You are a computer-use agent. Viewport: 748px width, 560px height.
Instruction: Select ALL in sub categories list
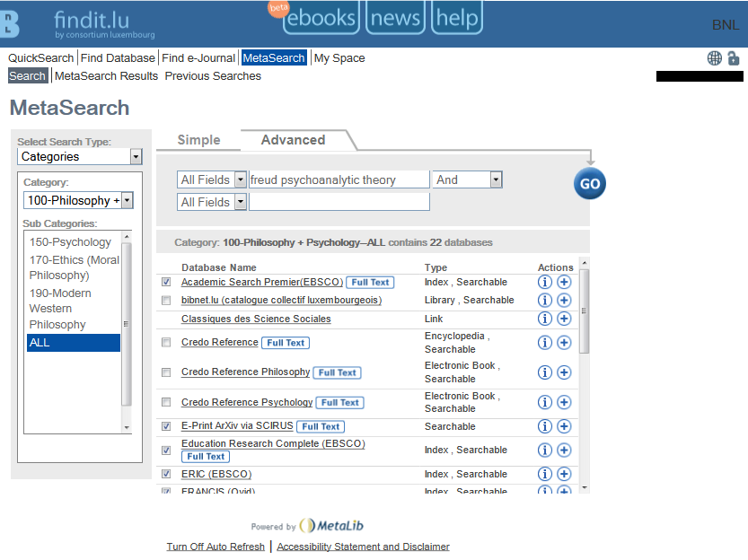74,343
